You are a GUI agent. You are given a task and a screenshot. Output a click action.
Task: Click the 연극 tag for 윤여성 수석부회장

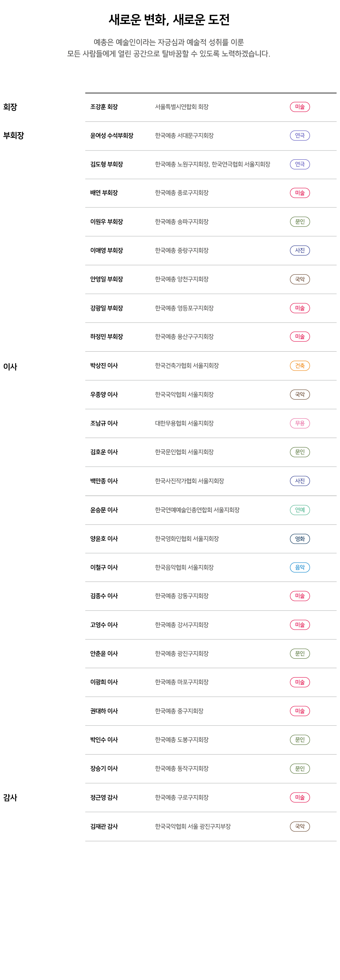[x=300, y=135]
